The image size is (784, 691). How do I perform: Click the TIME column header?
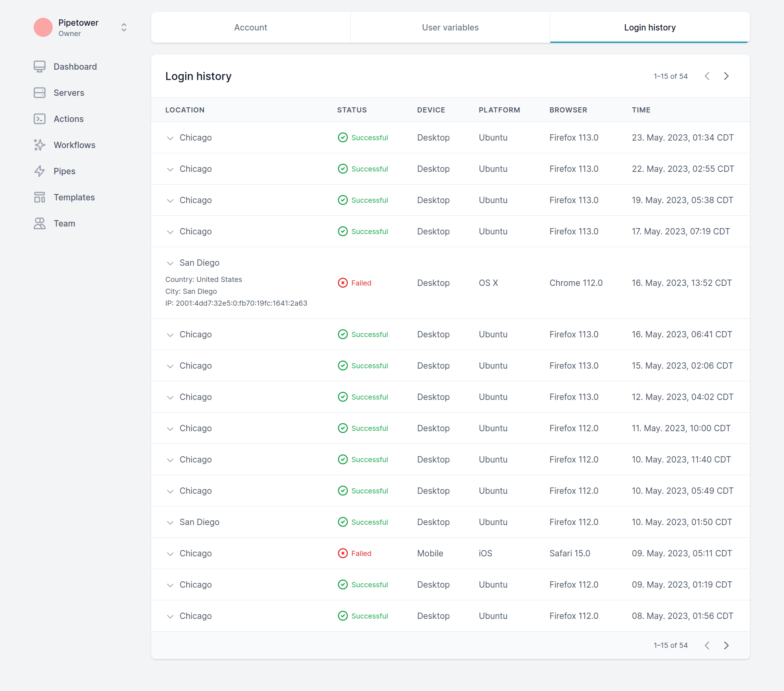641,110
